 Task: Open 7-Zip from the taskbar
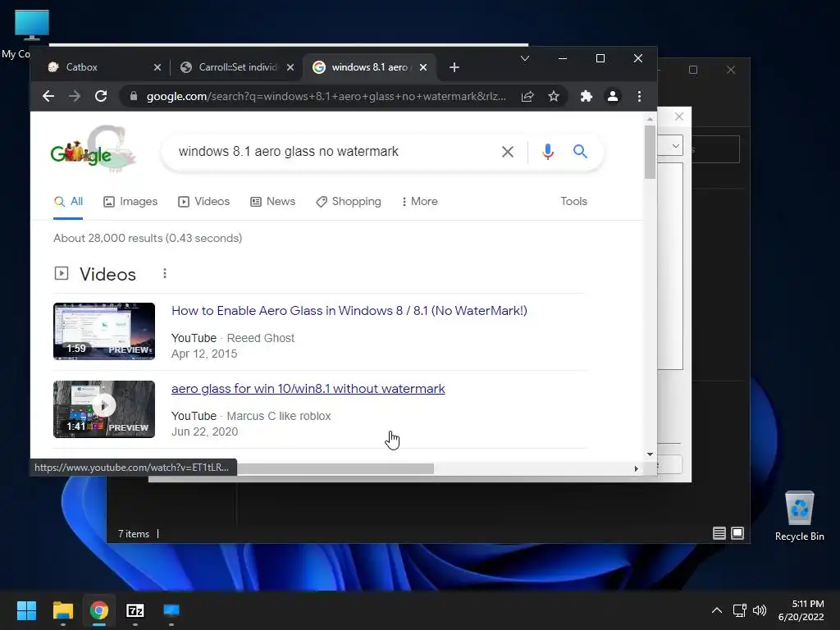point(135,610)
